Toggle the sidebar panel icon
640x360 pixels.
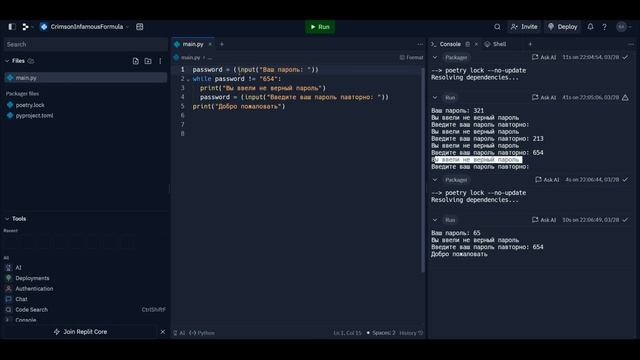tap(12, 27)
